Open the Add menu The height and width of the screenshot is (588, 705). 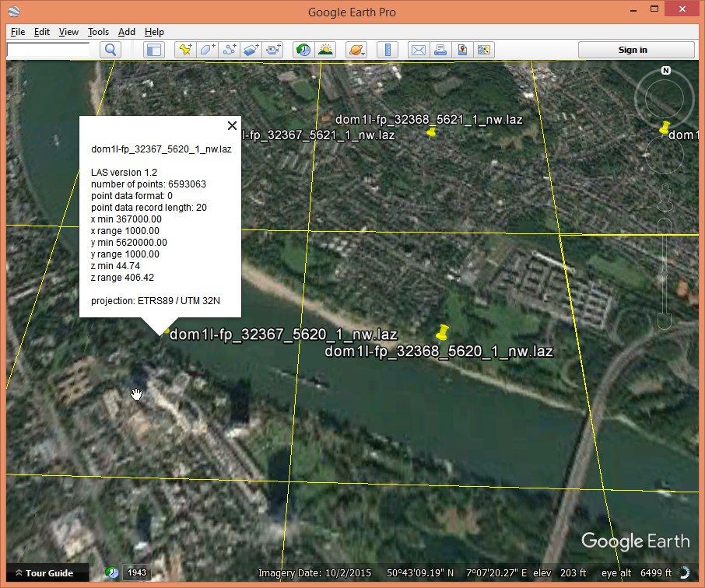tap(127, 32)
